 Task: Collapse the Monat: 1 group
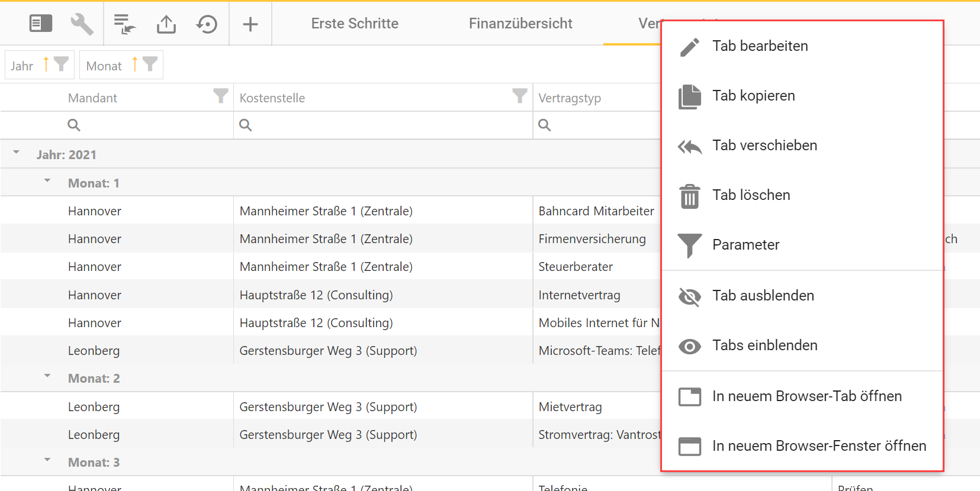coord(47,181)
